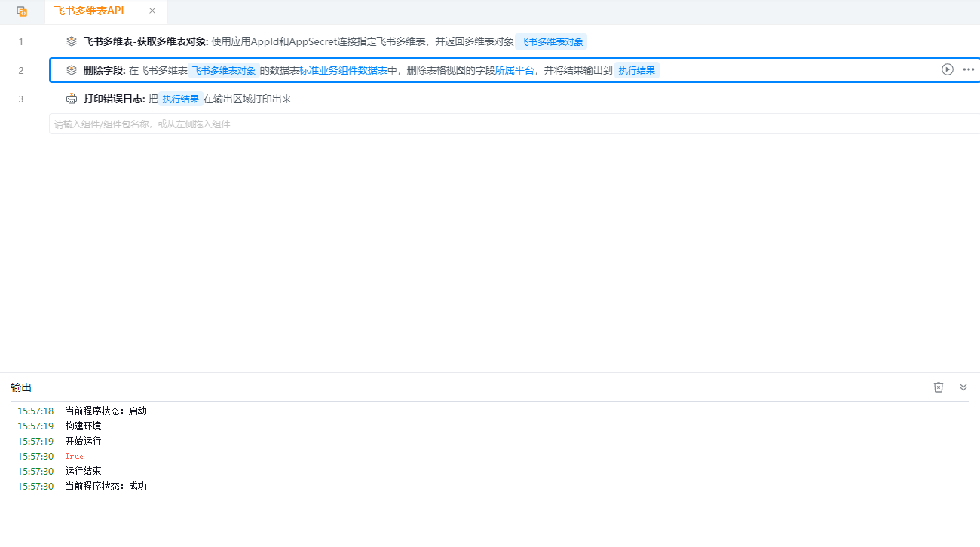Image resolution: width=980 pixels, height=547 pixels.
Task: Select 飞书多维表对象 variable in step 2
Action: pyautogui.click(x=224, y=70)
